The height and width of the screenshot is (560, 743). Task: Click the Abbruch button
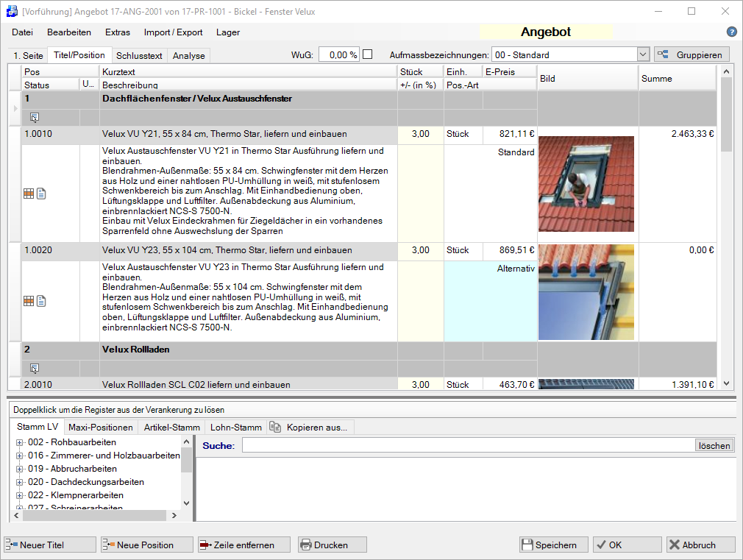(701, 545)
